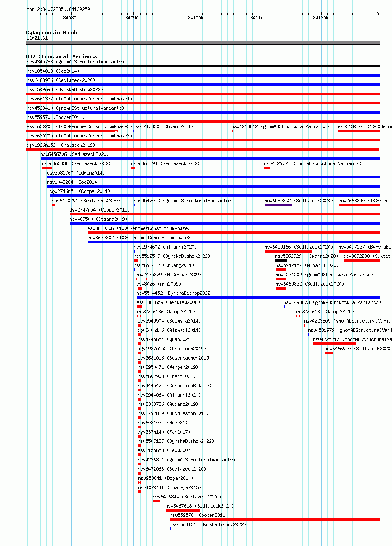
Task: Click nsv3950471 (Wenger2019) label
Action: tap(168, 367)
